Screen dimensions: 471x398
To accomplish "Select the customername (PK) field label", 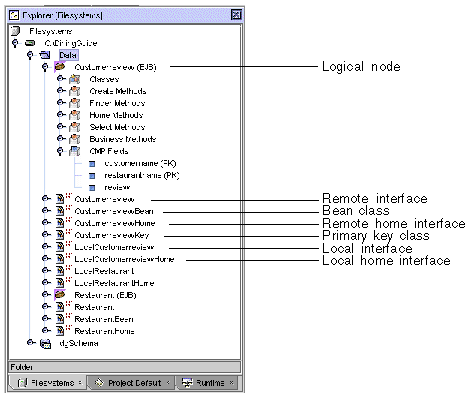I will pos(140,164).
